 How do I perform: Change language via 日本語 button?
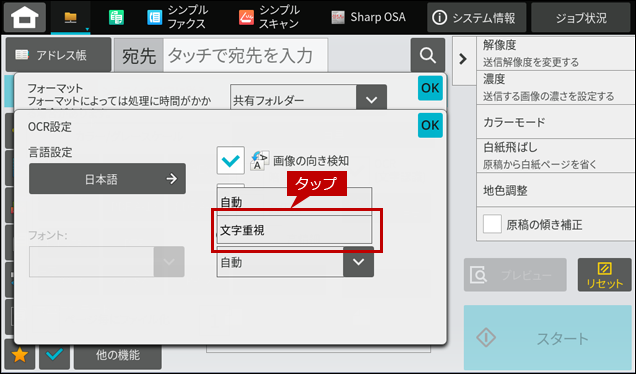[x=107, y=178]
